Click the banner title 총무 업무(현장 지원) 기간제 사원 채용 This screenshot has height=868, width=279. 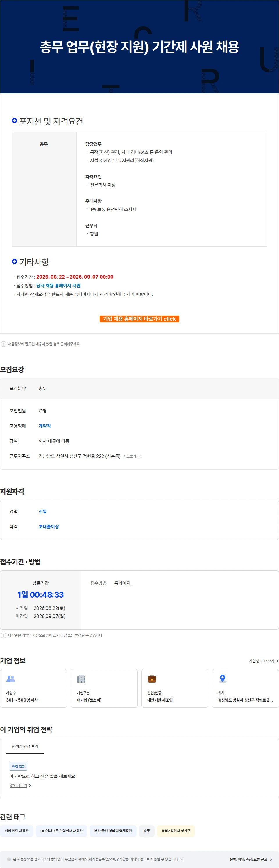[139, 47]
